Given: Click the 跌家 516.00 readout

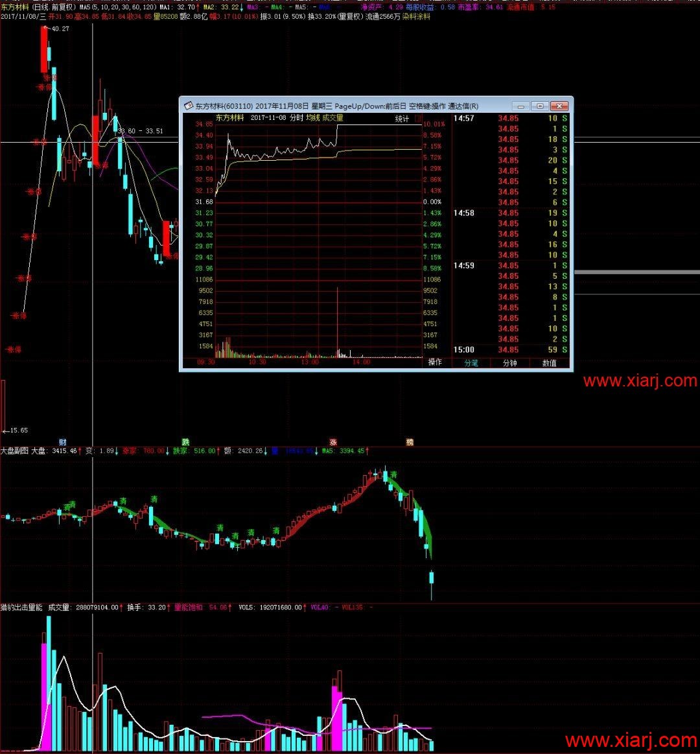Looking at the screenshot, I should [194, 451].
